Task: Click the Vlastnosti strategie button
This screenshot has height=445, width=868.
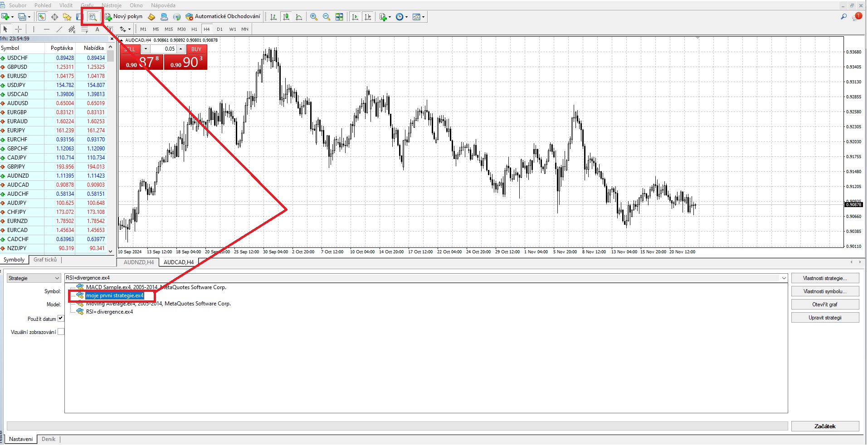Action: coord(824,278)
